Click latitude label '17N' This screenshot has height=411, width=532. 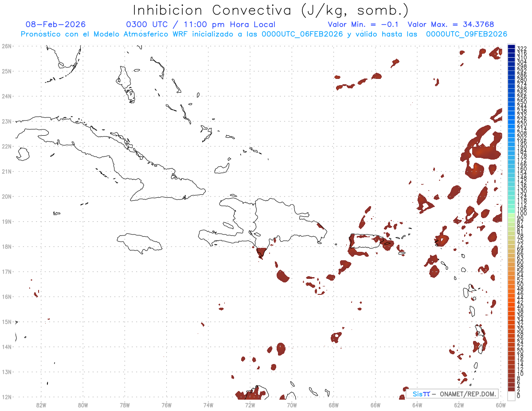pos(7,271)
